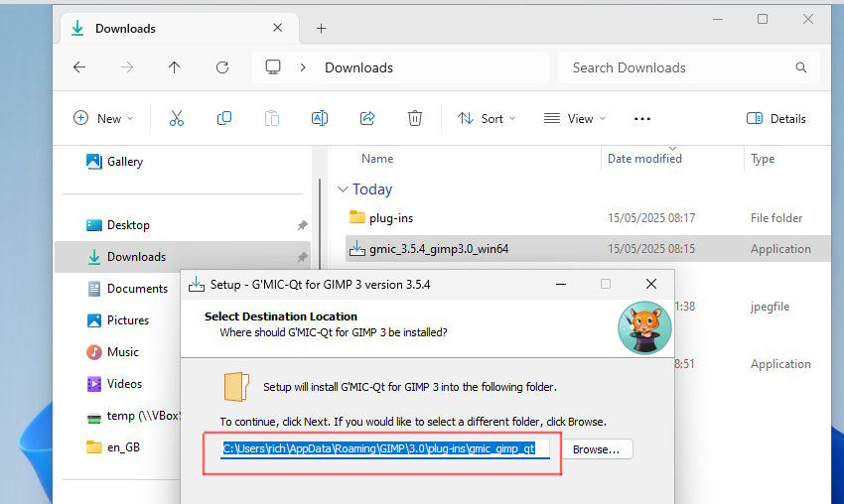Sort by the Type column header
The height and width of the screenshot is (504, 844).
(763, 159)
